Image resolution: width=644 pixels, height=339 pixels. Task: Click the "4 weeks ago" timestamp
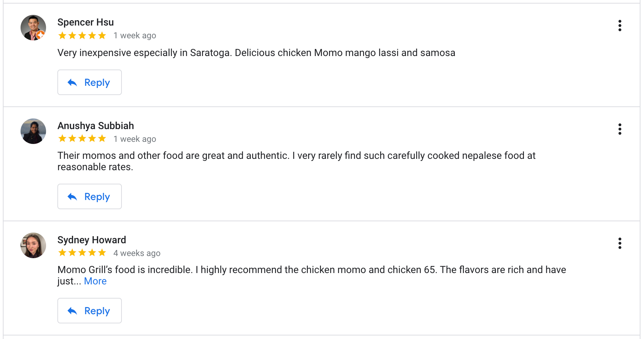[137, 253]
